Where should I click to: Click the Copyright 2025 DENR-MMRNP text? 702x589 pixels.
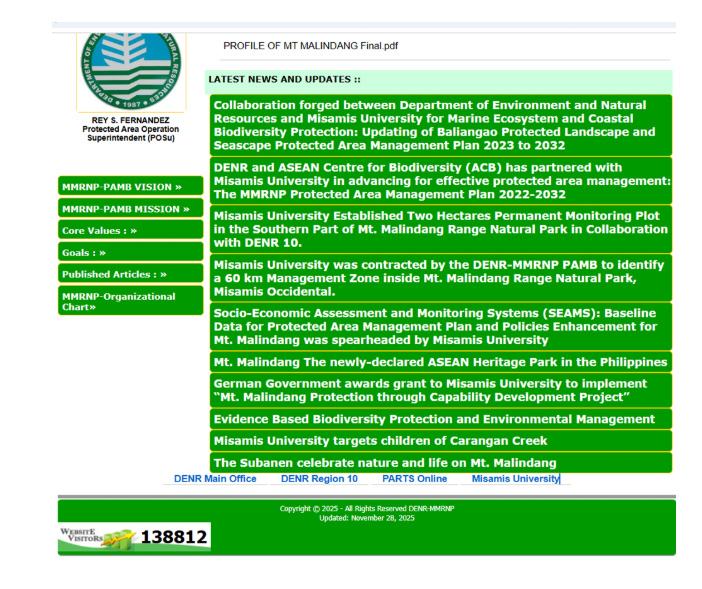[x=367, y=508]
